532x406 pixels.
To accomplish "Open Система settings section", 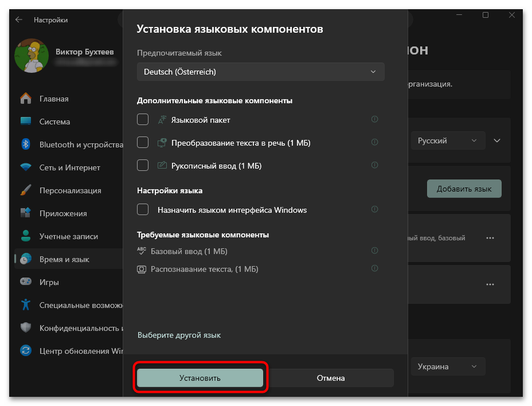I will pos(54,122).
